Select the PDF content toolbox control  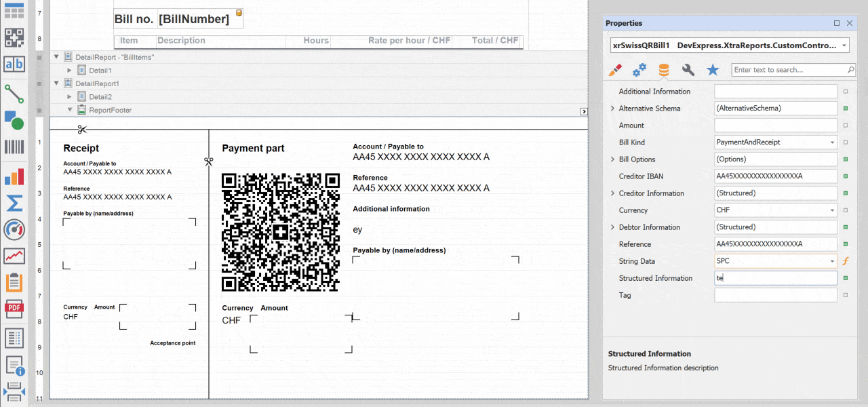coord(14,309)
